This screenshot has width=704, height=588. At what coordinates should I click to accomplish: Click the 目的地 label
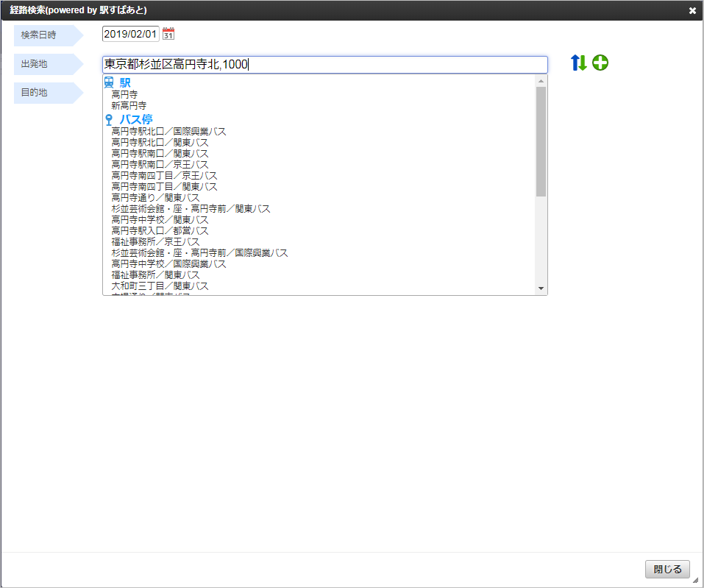[x=34, y=93]
